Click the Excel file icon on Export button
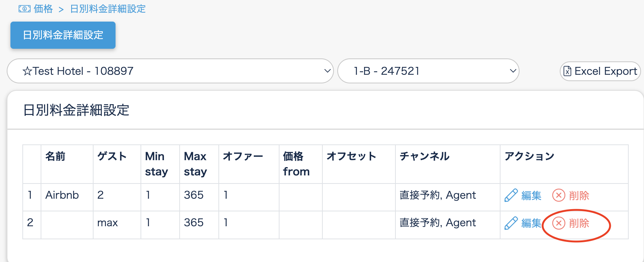This screenshot has height=262, width=644. [x=567, y=71]
